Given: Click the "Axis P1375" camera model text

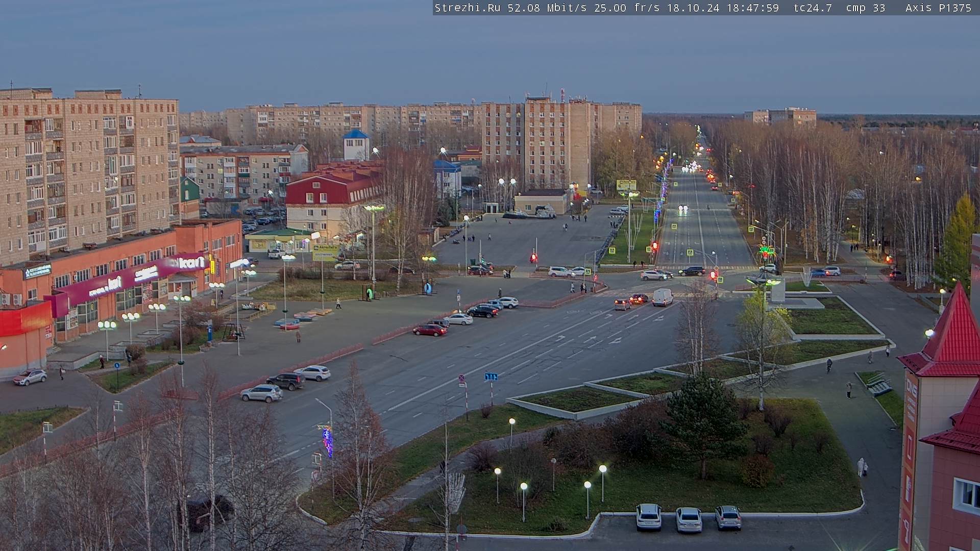Looking at the screenshot, I should click(938, 8).
